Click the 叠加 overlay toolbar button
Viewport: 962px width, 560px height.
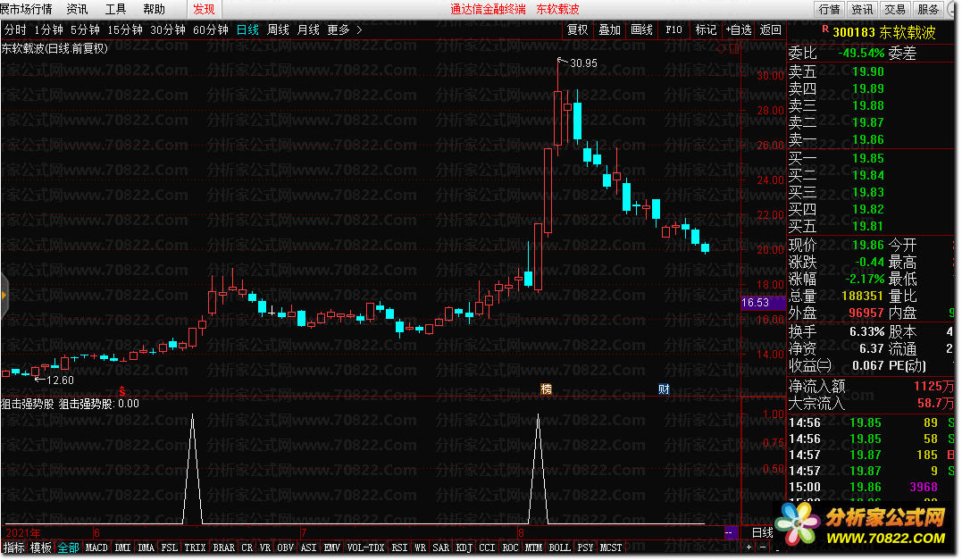point(609,29)
